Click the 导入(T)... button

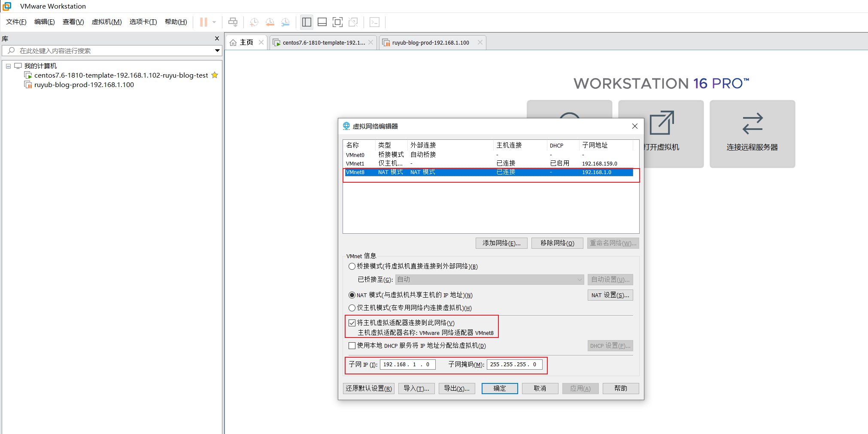tap(416, 389)
